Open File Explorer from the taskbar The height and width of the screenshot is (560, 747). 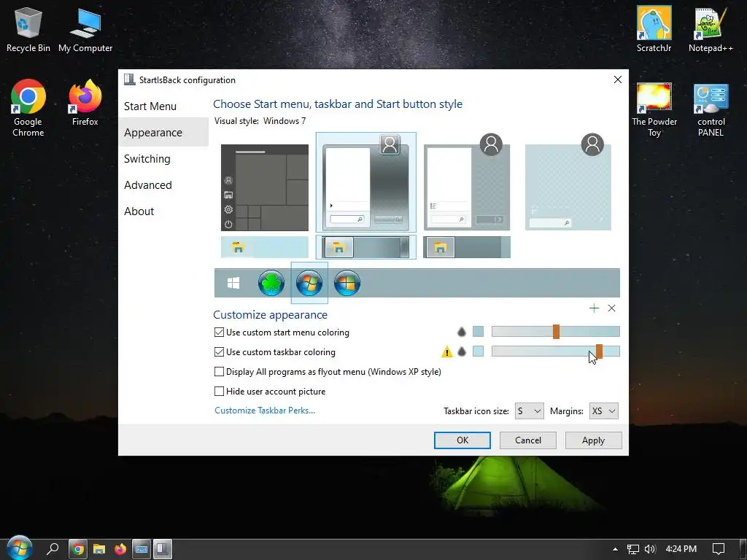99,549
